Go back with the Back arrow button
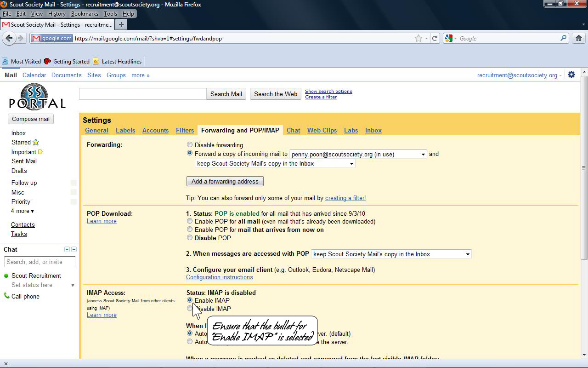This screenshot has width=588, height=368. pos(9,38)
